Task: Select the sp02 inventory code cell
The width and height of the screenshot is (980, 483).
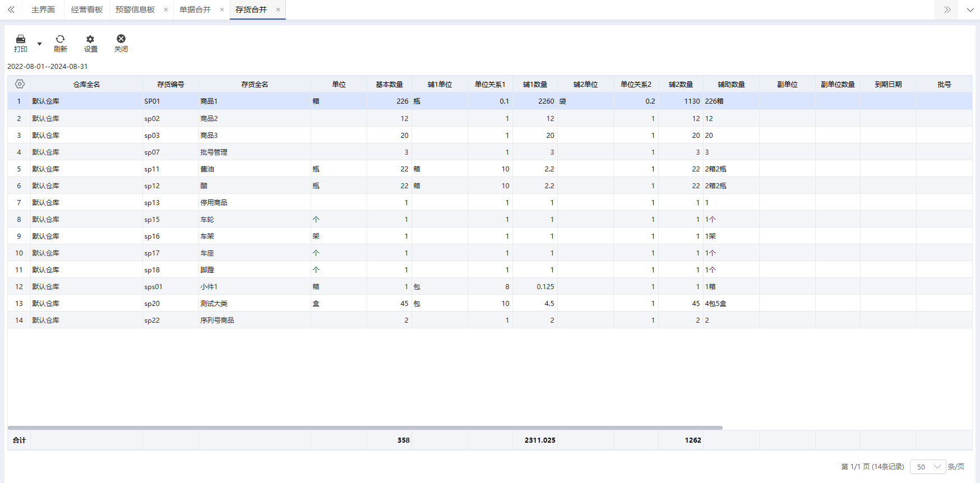Action: (x=170, y=118)
